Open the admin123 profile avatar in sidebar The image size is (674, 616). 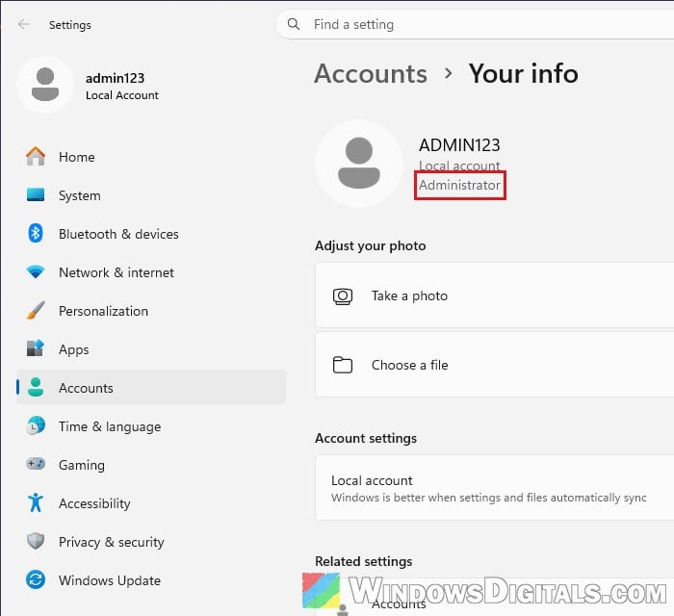pos(45,85)
